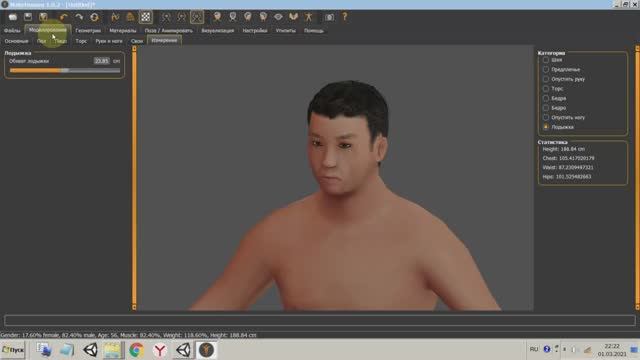This screenshot has width=640, height=360.
Task: Redo the last undone change
Action: click(x=79, y=17)
